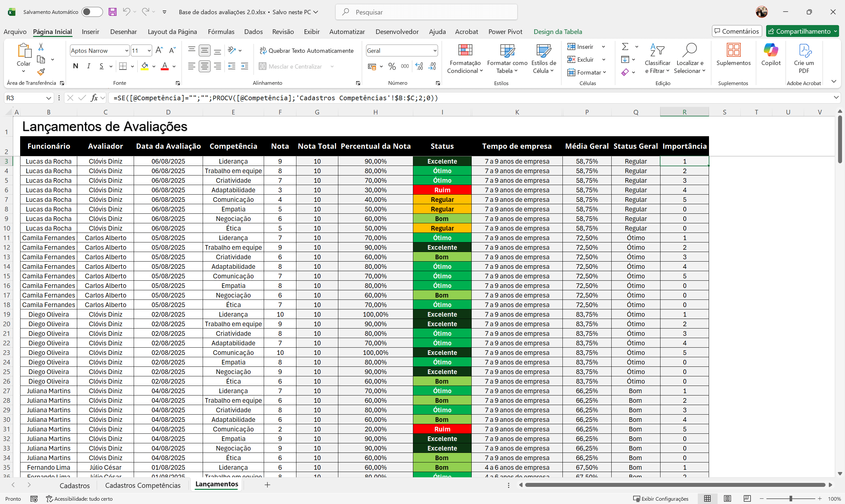Open the Fórmulas ribbon tab
Viewport: 845px width, 504px height.
221,32
